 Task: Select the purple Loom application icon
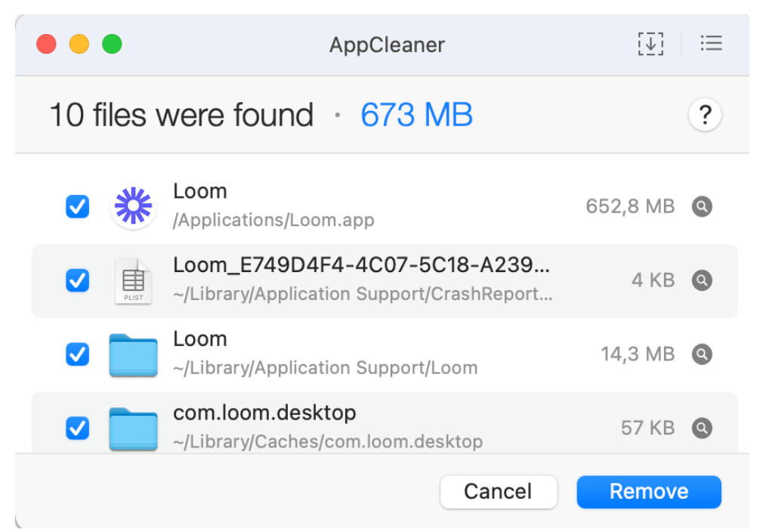pyautogui.click(x=133, y=205)
